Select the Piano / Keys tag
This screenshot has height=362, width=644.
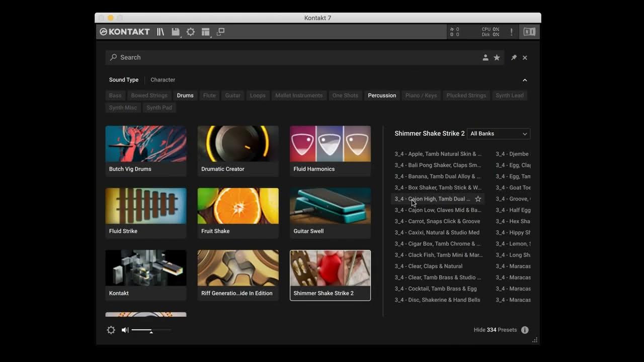[421, 96]
